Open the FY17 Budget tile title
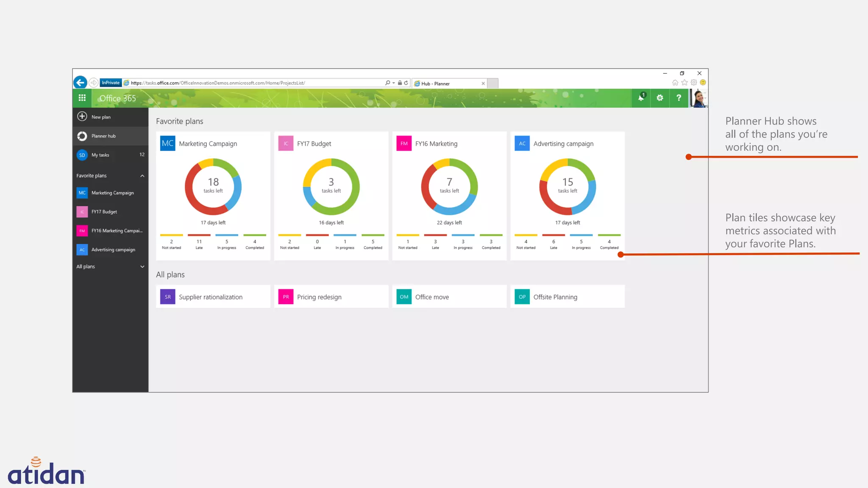The image size is (868, 488). [314, 144]
